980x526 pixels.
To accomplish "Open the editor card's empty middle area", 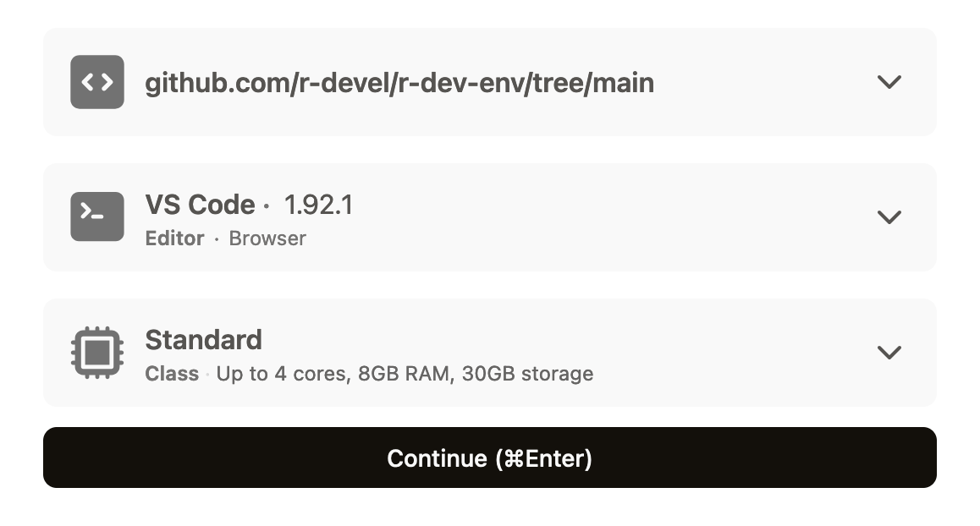I will click(613, 216).
